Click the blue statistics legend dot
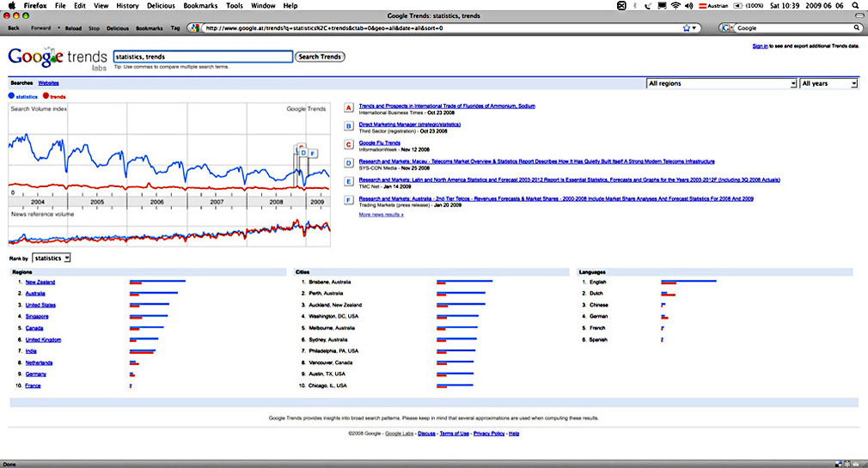This screenshot has width=868, height=468. (x=11, y=95)
